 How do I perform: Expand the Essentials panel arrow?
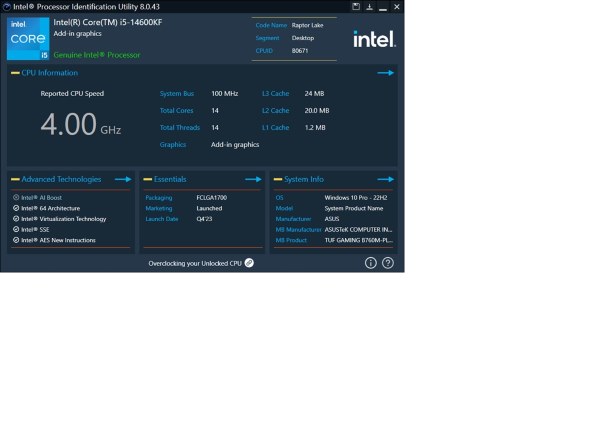[253, 179]
